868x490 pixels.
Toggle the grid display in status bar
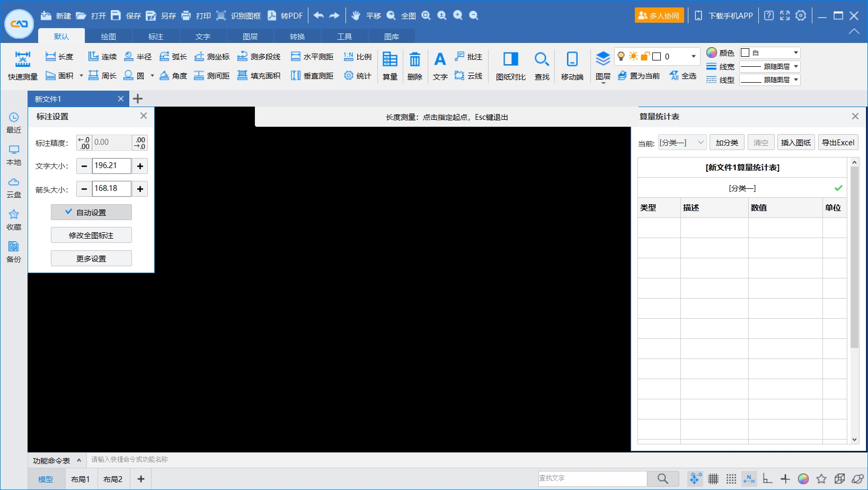[713, 479]
